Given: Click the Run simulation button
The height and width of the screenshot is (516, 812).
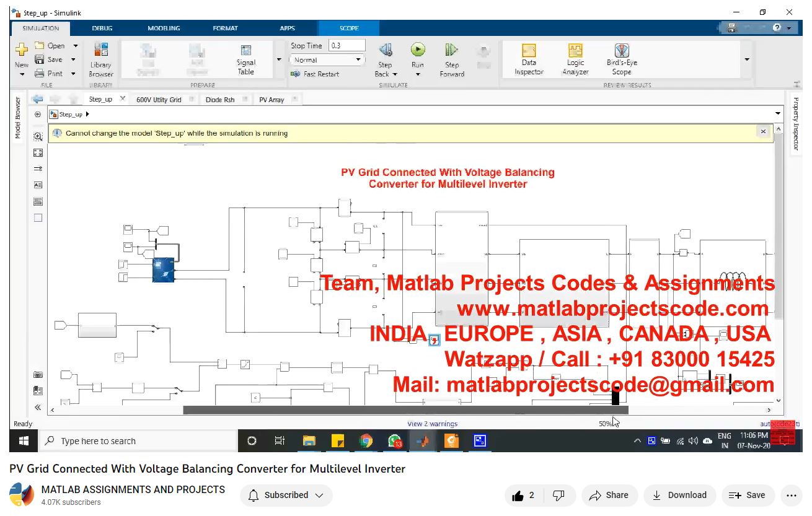Looking at the screenshot, I should click(418, 50).
